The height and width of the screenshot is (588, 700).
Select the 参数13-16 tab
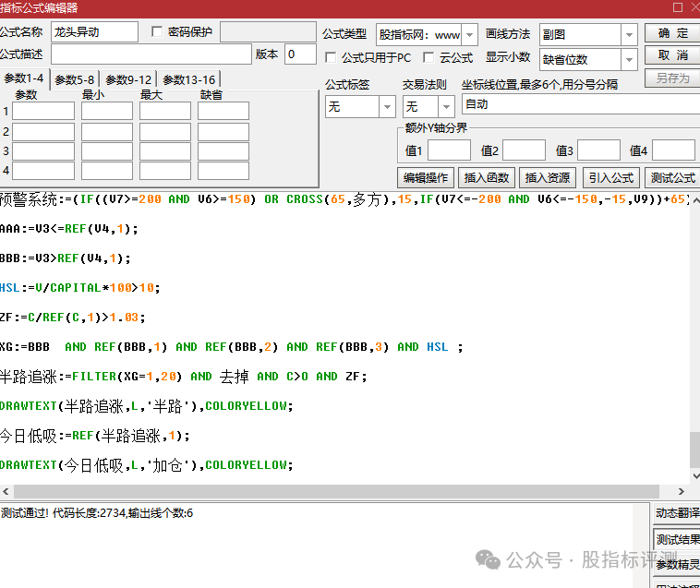coord(188,80)
